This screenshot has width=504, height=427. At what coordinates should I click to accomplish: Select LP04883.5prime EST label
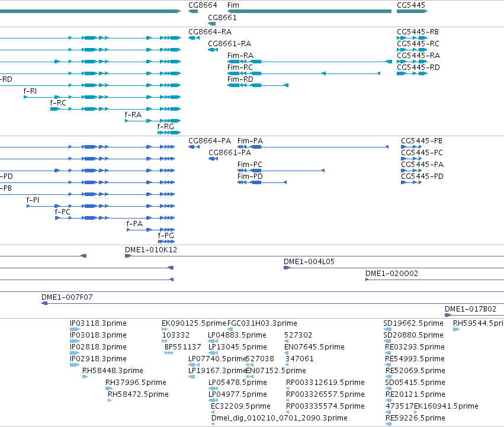click(x=237, y=335)
